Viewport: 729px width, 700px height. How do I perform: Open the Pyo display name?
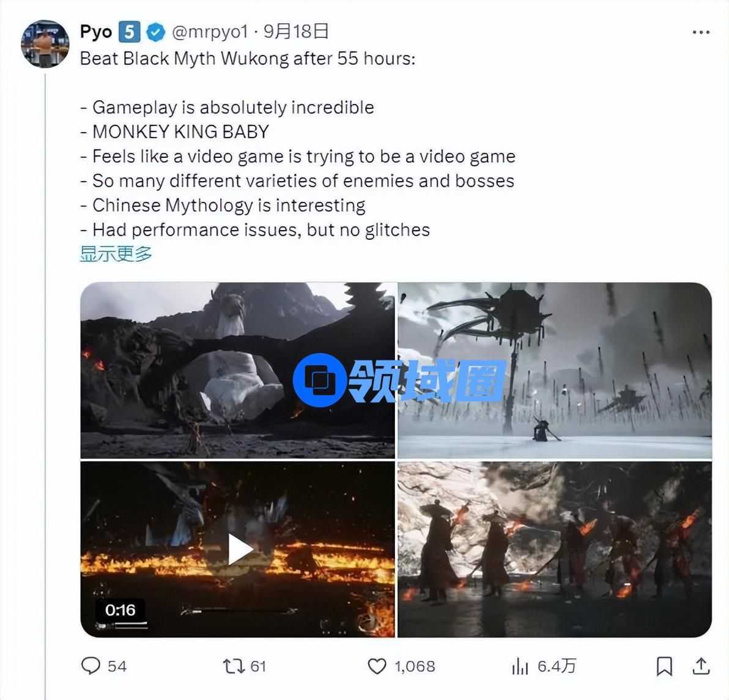[x=96, y=32]
